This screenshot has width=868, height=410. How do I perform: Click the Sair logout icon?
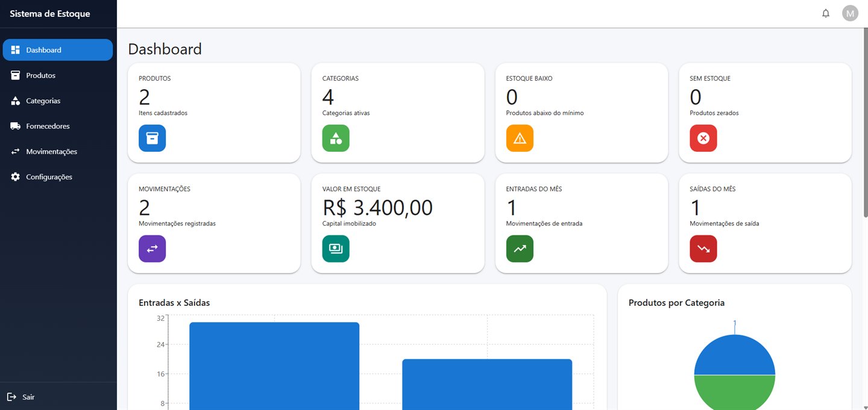pos(11,397)
